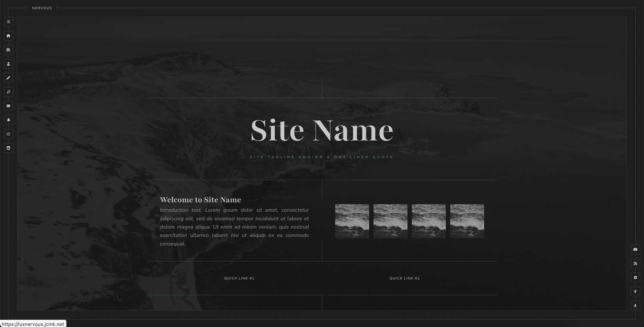Click the Site Name heading
The image size is (644, 327).
(x=322, y=130)
